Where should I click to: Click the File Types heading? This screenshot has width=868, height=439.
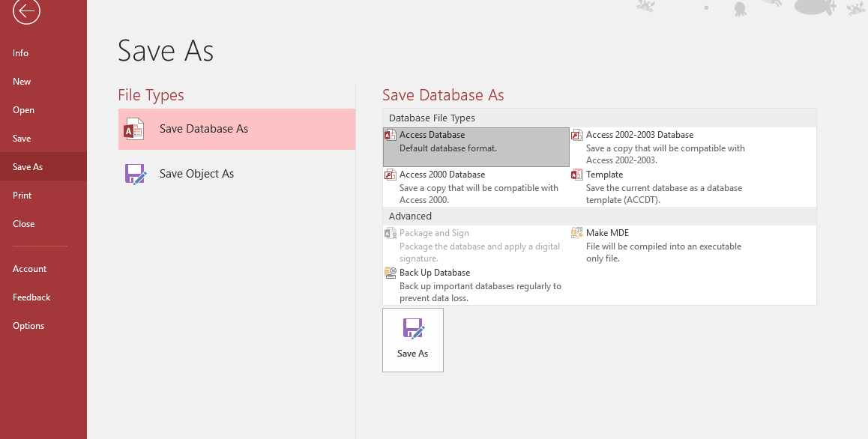point(151,95)
